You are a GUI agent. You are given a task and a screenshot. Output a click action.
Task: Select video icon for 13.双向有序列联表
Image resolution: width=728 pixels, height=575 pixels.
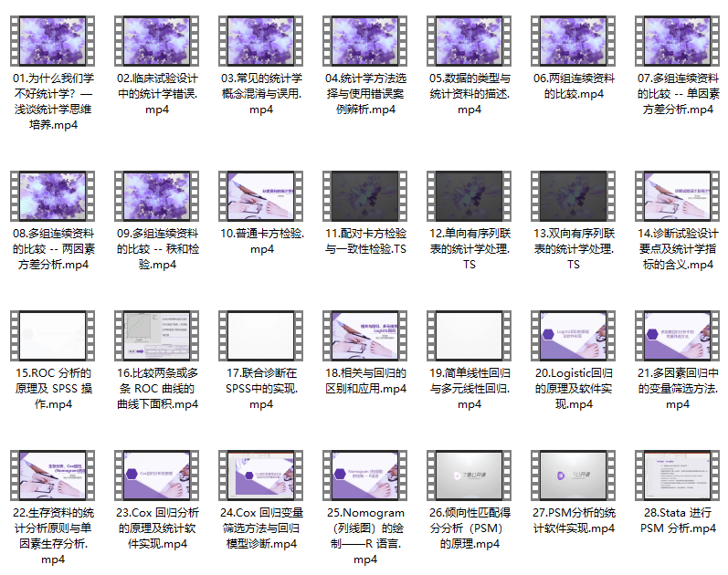tap(574, 196)
